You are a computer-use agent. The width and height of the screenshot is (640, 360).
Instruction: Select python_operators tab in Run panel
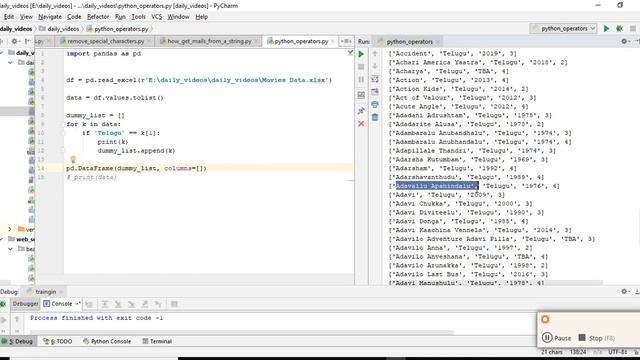click(x=409, y=42)
